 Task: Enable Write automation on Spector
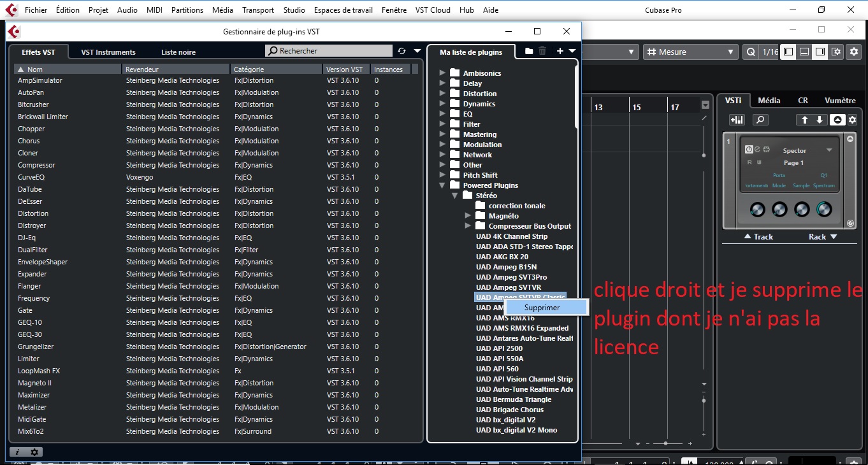(759, 162)
